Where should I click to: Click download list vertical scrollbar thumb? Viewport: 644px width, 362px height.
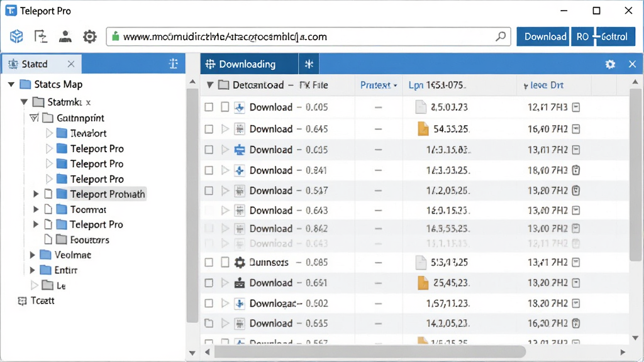click(x=635, y=175)
